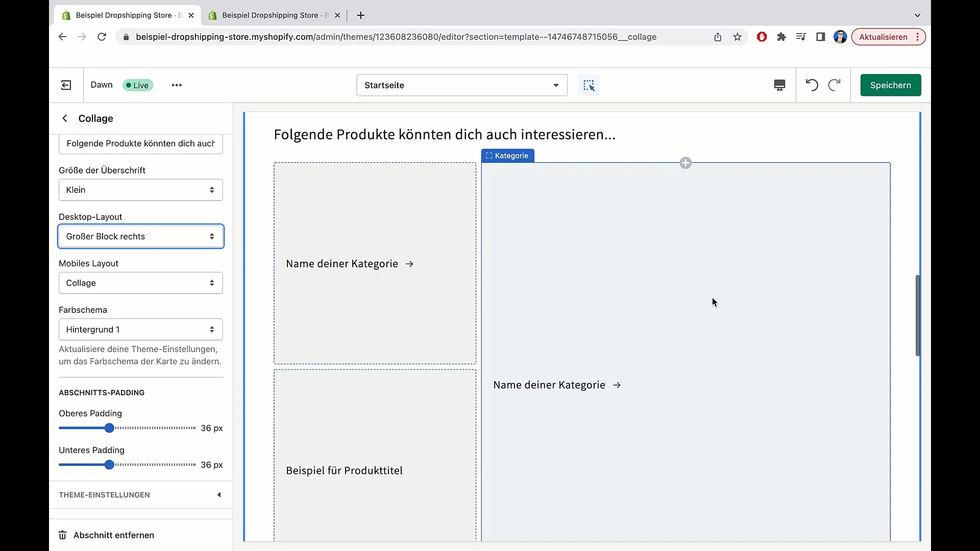The width and height of the screenshot is (980, 551).
Task: Toggle the inspector selection tool icon
Action: (x=589, y=85)
